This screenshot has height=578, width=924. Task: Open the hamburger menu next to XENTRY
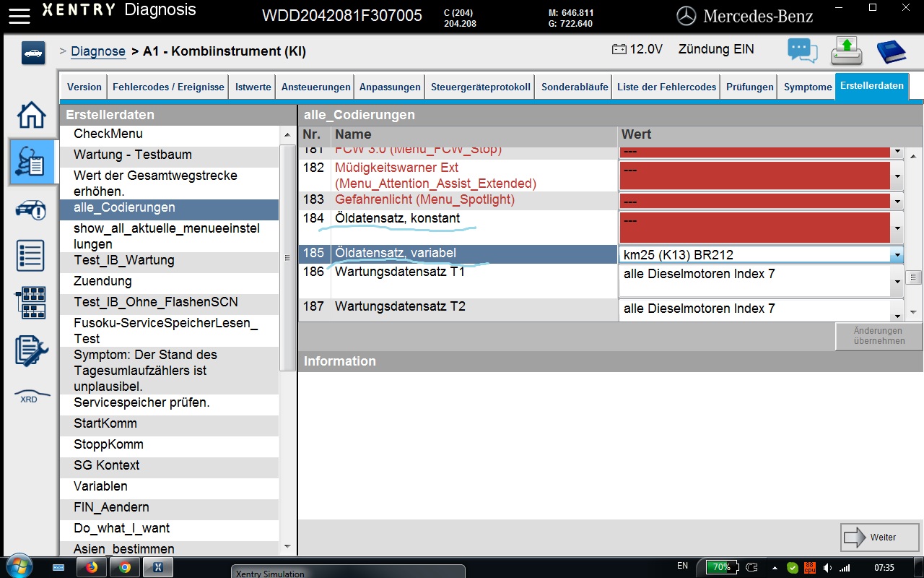(19, 15)
